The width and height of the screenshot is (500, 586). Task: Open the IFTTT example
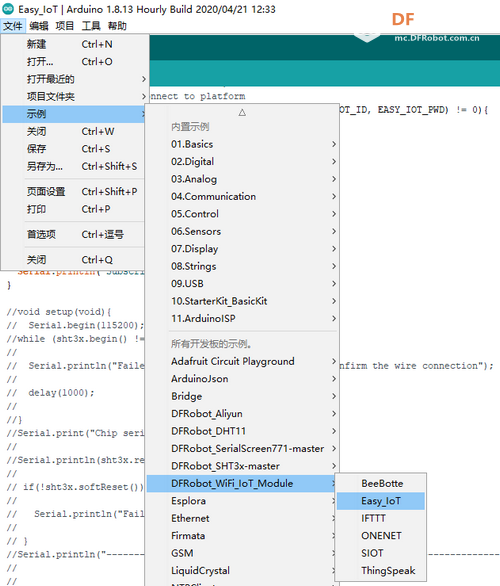[x=381, y=518]
